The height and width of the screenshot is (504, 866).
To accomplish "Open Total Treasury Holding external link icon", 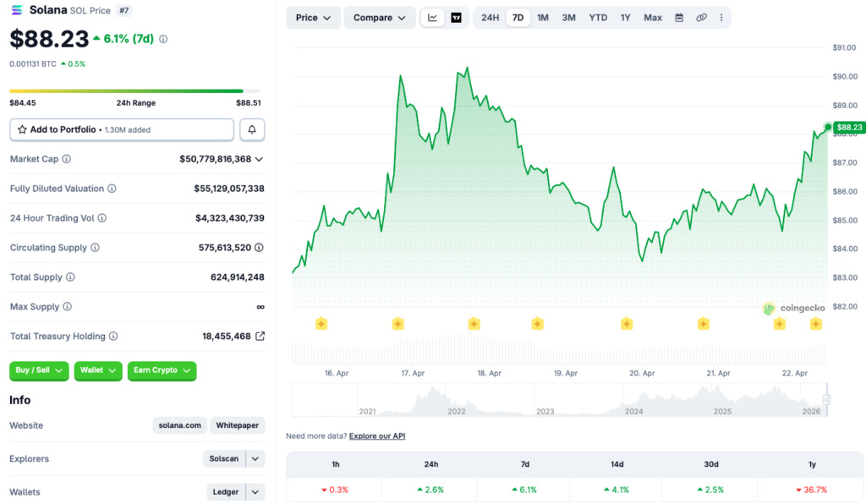I will point(260,337).
